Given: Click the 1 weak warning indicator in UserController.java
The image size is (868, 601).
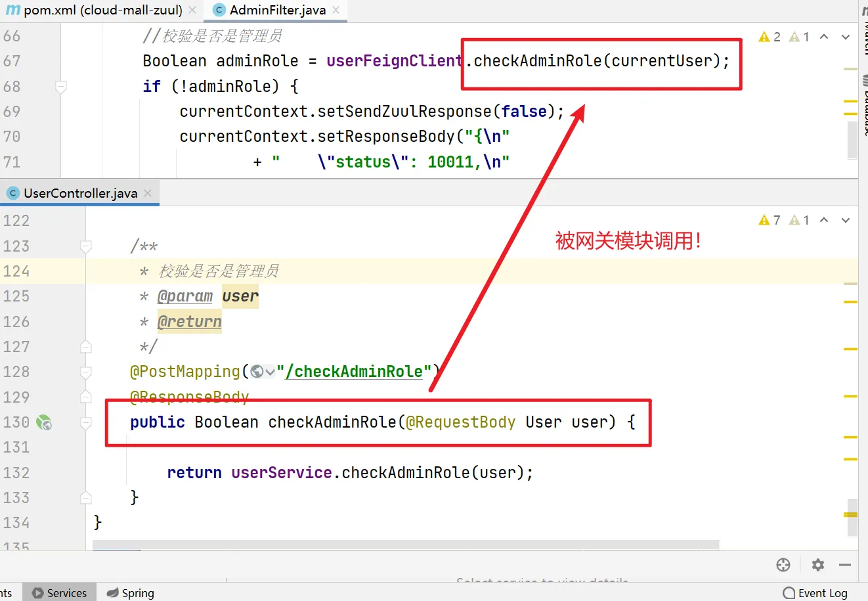Looking at the screenshot, I should pyautogui.click(x=799, y=220).
